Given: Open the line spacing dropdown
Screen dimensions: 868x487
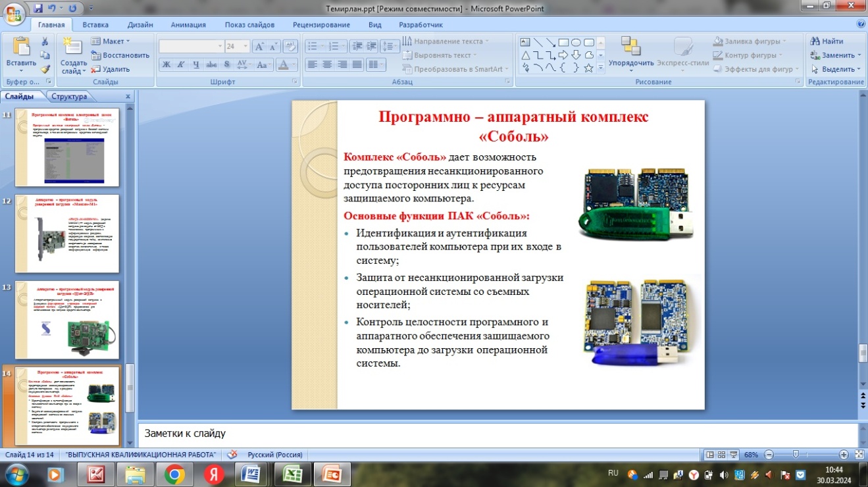Looking at the screenshot, I should 391,47.
